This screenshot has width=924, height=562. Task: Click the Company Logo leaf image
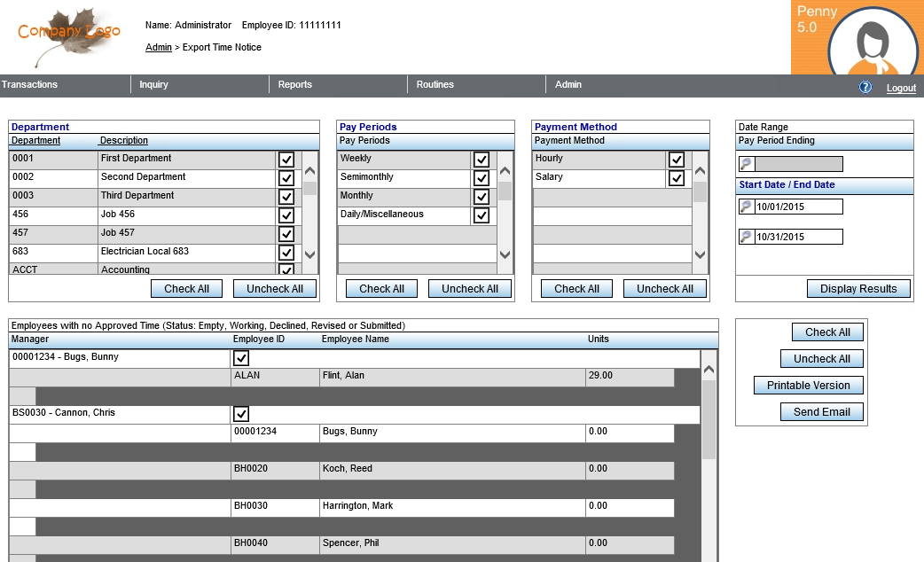tap(69, 35)
